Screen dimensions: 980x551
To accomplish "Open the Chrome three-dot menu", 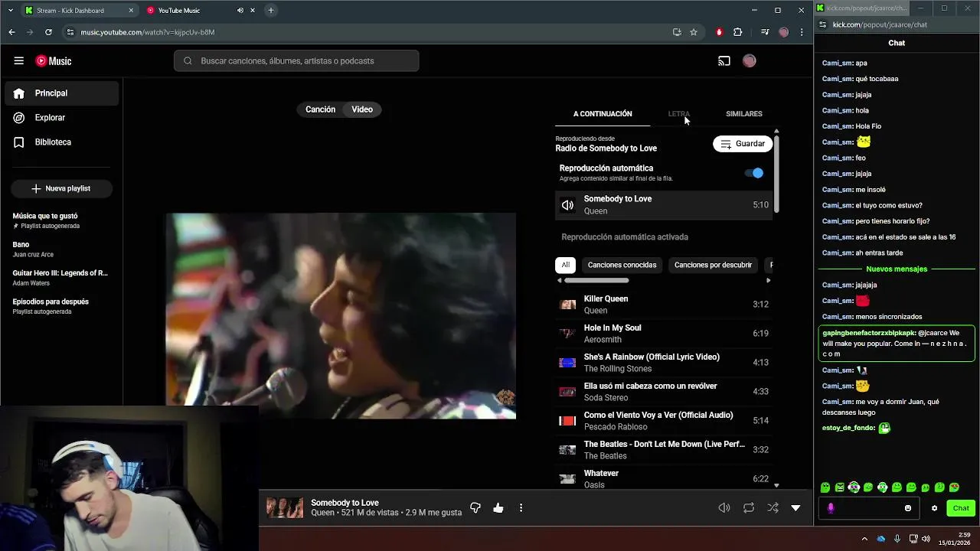I will (802, 32).
